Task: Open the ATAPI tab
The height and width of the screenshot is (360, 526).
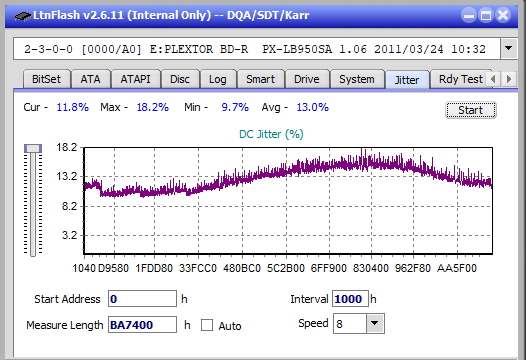Action: [136, 79]
